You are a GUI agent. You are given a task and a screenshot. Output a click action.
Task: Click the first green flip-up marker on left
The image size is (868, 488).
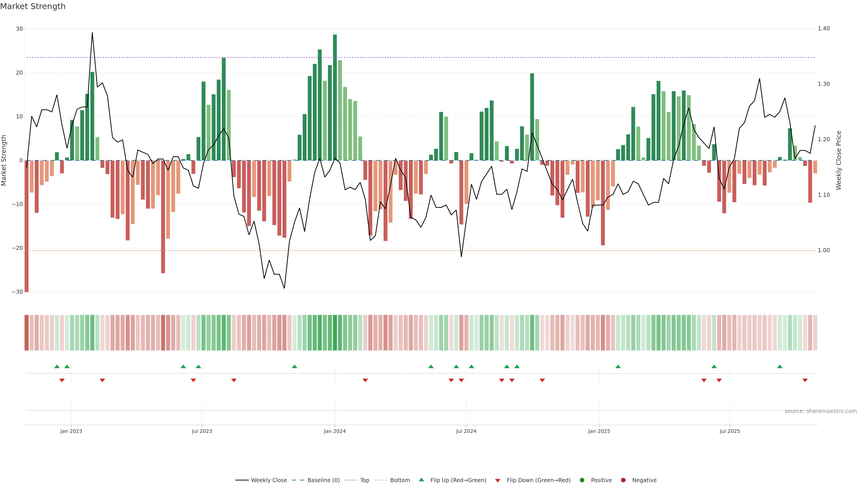[57, 366]
